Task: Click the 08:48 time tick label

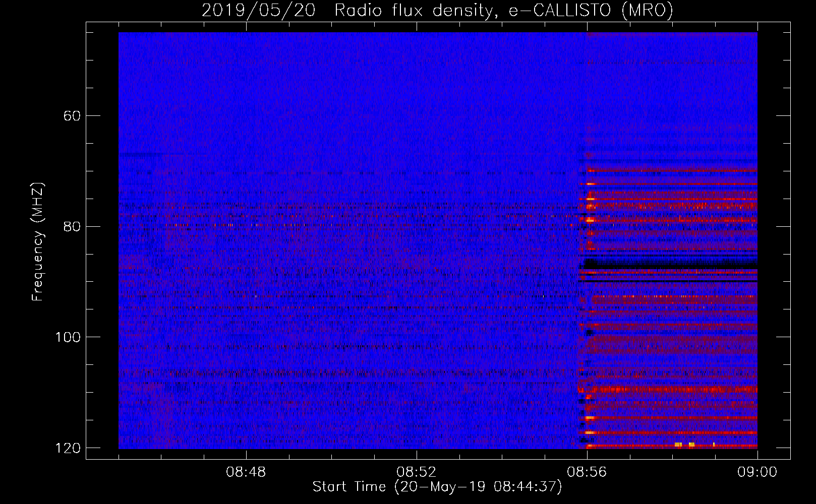Action: click(x=246, y=472)
